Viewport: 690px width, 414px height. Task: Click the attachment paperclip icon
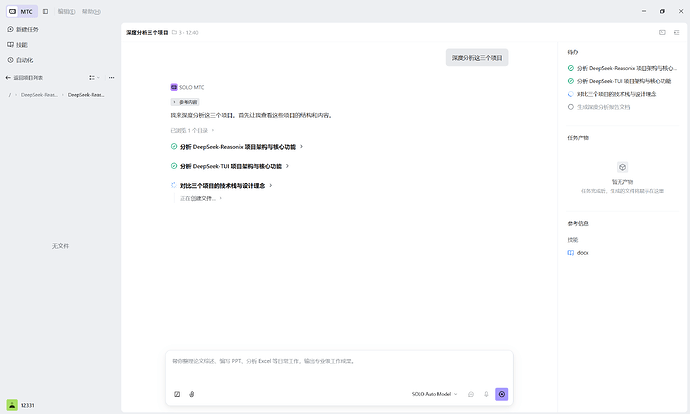191,394
